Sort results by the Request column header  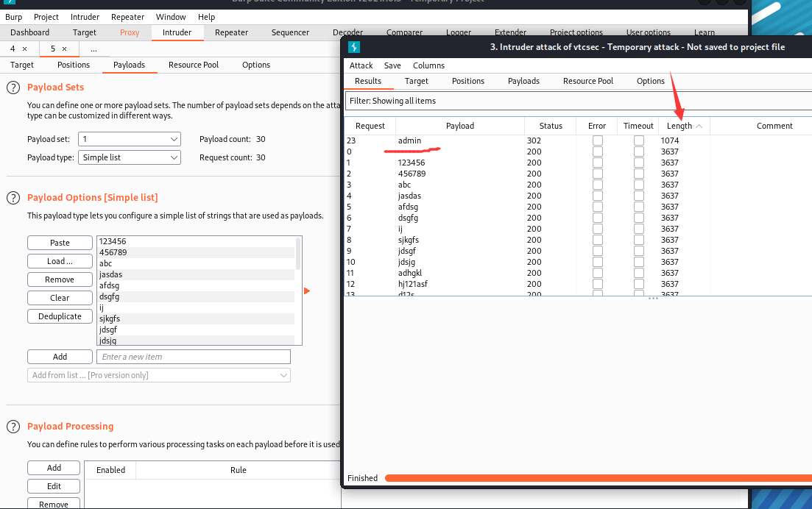[x=370, y=126]
